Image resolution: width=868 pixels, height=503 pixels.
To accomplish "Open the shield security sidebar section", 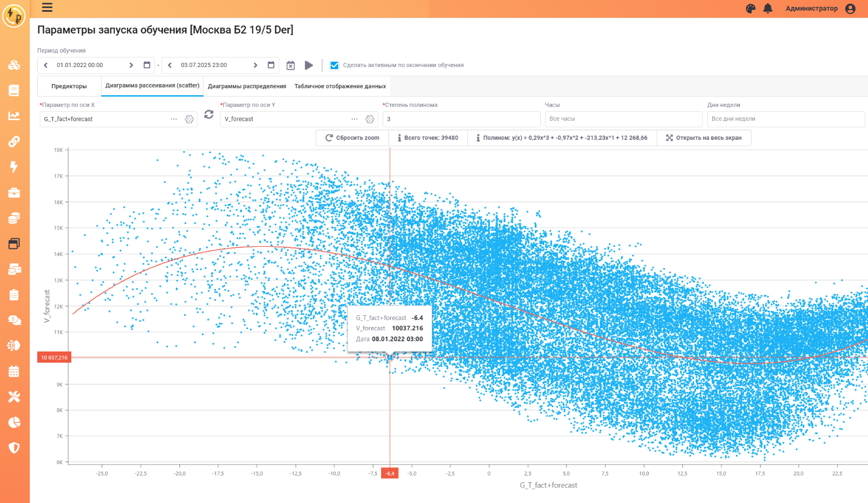I will click(14, 448).
